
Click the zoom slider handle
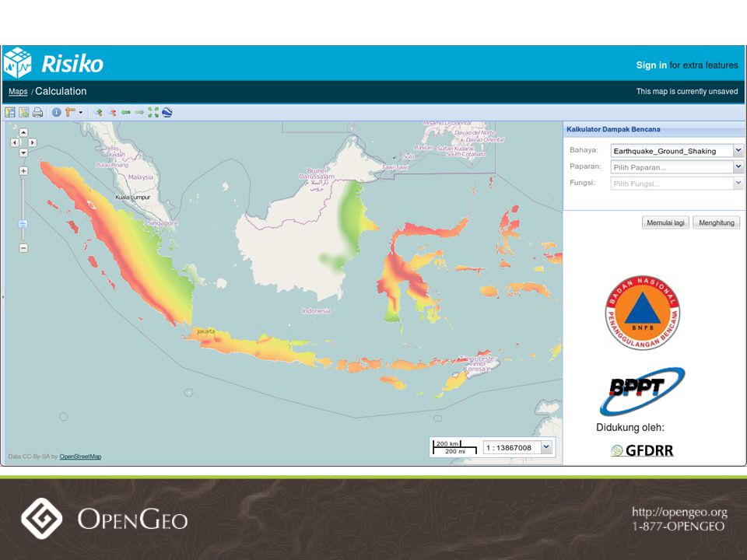23,224
